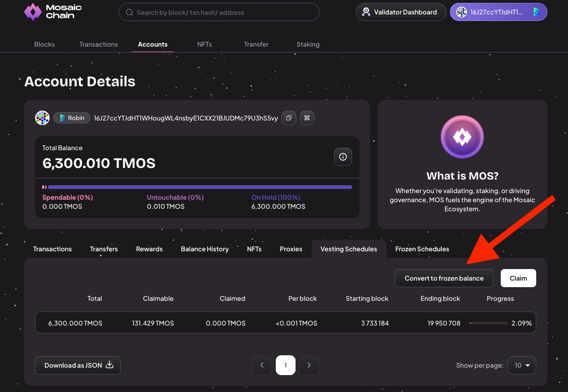Screen dimensions: 568x392
Task: Click the account identicon avatar
Action: pyautogui.click(x=42, y=118)
